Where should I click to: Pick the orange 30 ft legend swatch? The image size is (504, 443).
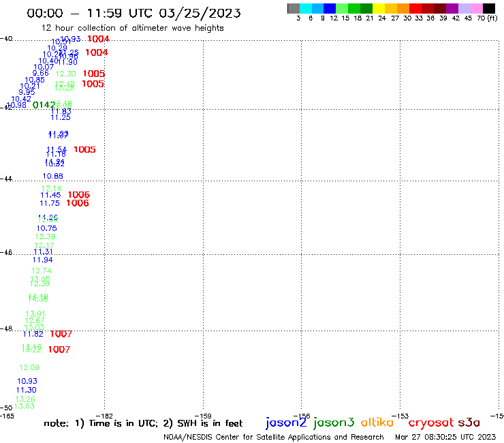pos(403,8)
